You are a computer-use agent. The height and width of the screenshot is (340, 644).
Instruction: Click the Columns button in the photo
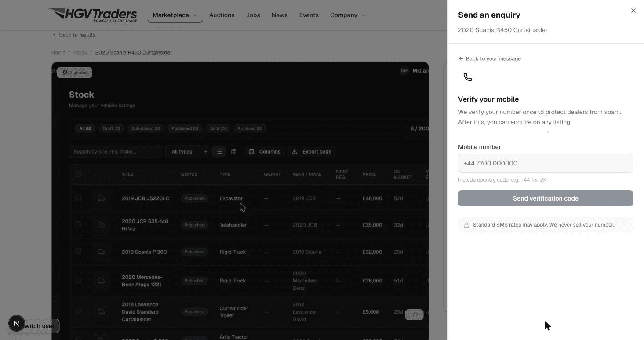265,151
